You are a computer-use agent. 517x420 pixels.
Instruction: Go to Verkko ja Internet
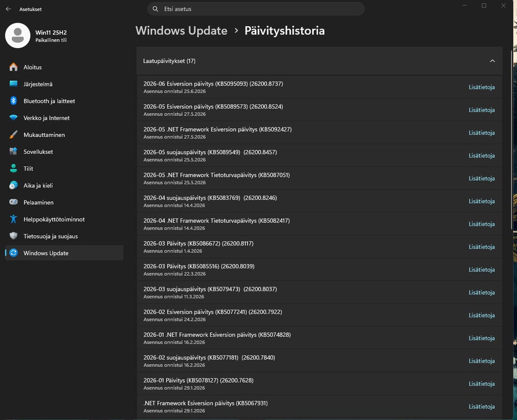click(64, 118)
